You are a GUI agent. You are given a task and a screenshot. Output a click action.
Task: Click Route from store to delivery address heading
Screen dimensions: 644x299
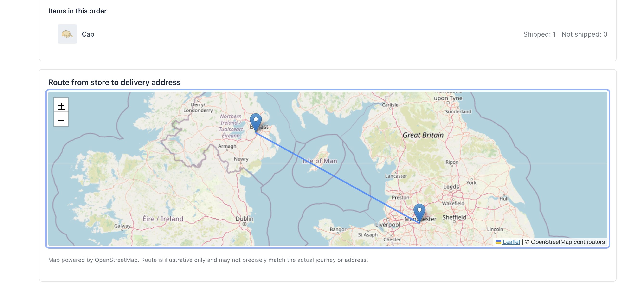[x=115, y=82]
